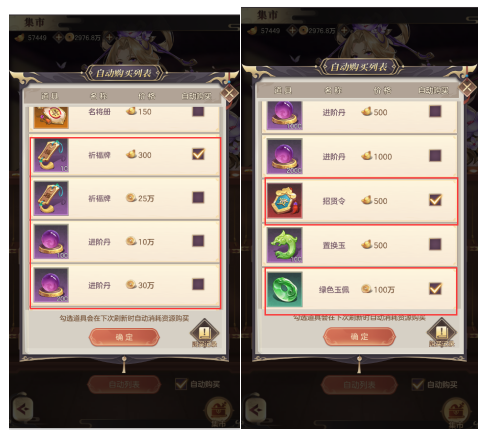Uncheck auto-buy for 绿色玉佩 priced 100万

[x=435, y=288]
